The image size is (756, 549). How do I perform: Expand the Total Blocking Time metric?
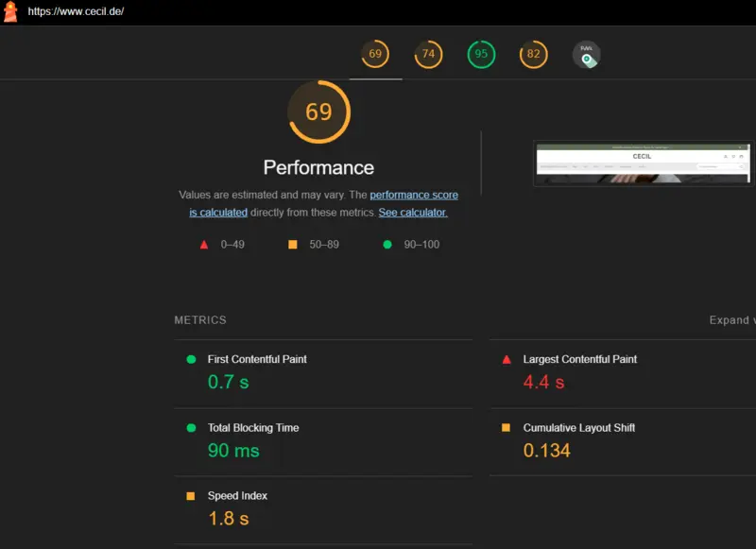pyautogui.click(x=252, y=428)
